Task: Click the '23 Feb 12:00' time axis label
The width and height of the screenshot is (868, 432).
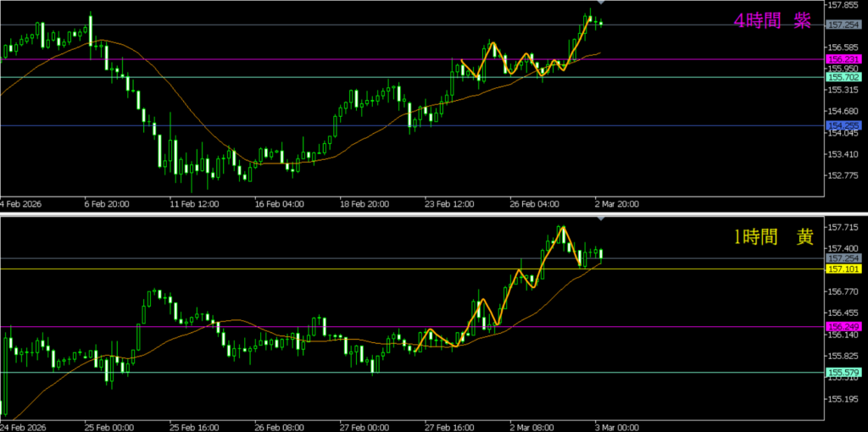Action: click(449, 204)
